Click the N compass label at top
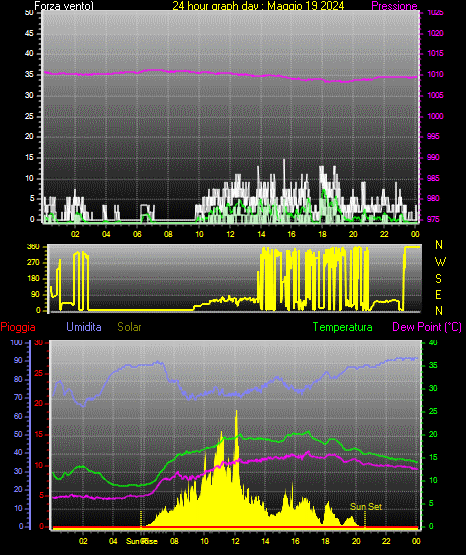466x555 pixels. click(x=439, y=245)
